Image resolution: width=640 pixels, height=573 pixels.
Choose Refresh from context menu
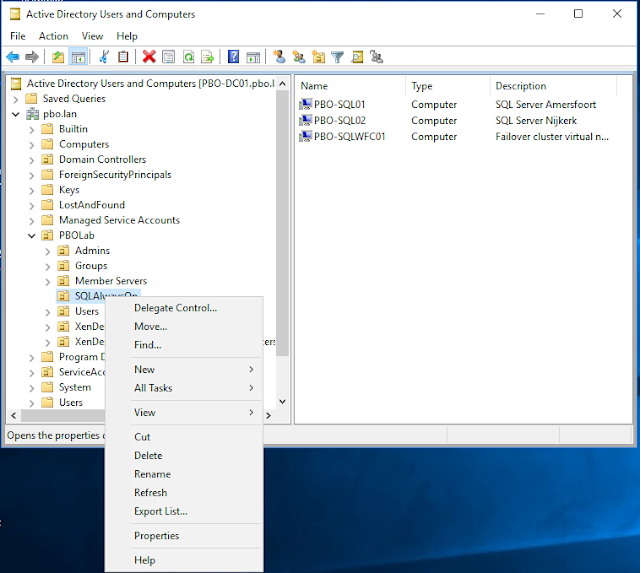coord(184,493)
